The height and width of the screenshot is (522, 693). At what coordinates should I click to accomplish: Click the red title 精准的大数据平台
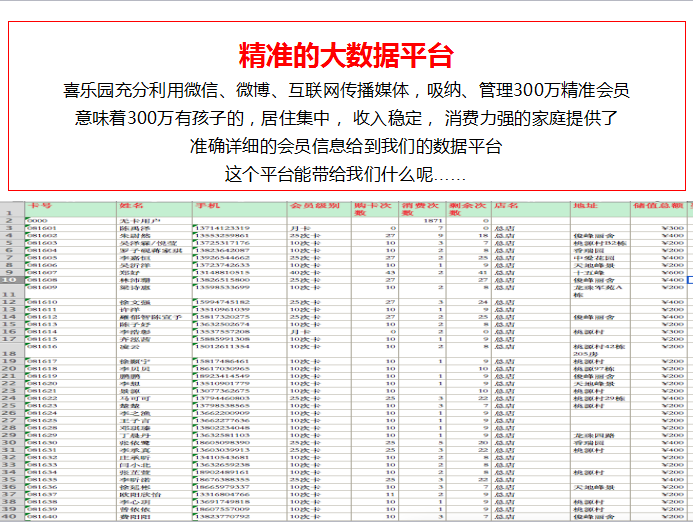click(x=346, y=56)
